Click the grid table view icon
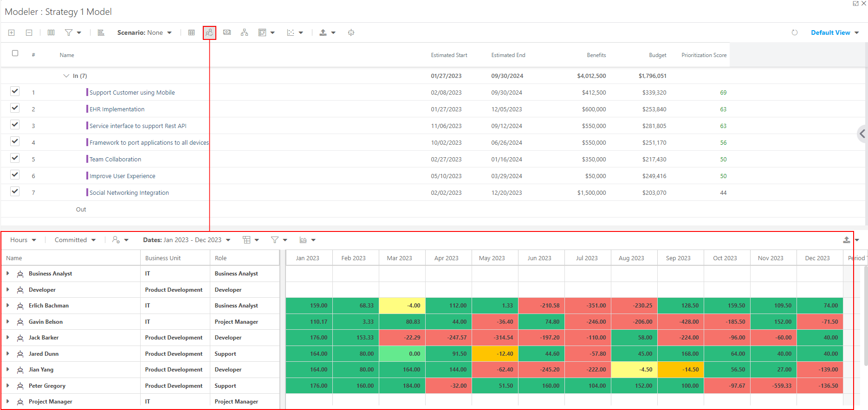The height and width of the screenshot is (410, 868). click(191, 32)
